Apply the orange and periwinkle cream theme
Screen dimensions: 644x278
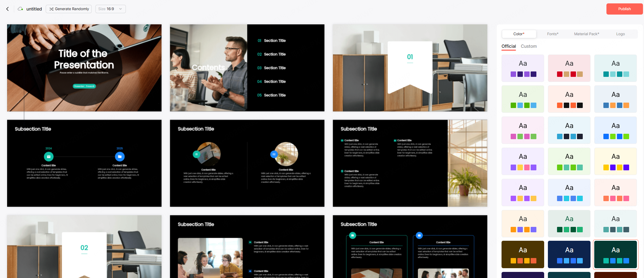coord(523,223)
